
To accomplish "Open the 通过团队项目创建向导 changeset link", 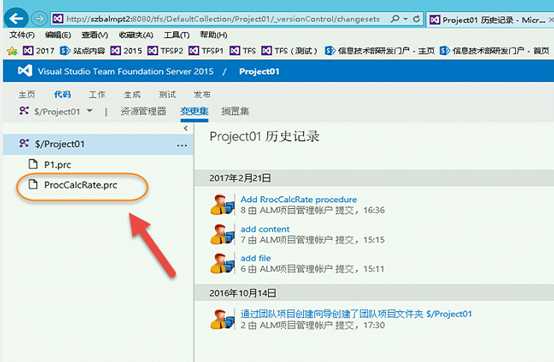I will (x=356, y=314).
